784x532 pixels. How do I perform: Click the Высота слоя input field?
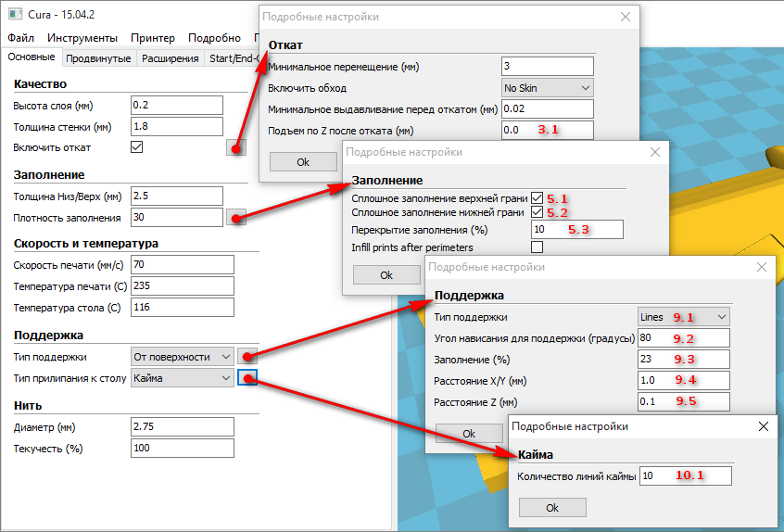click(177, 105)
